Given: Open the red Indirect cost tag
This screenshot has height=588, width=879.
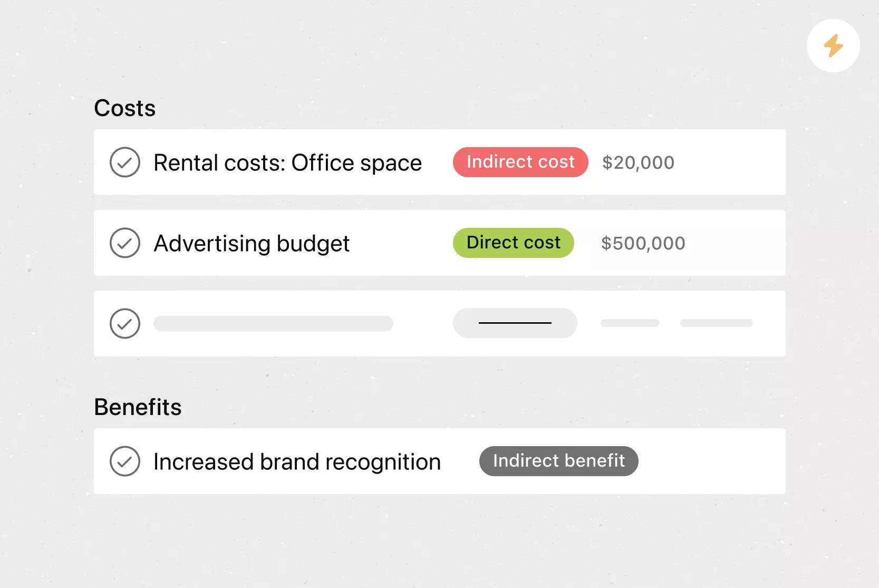Looking at the screenshot, I should (520, 162).
